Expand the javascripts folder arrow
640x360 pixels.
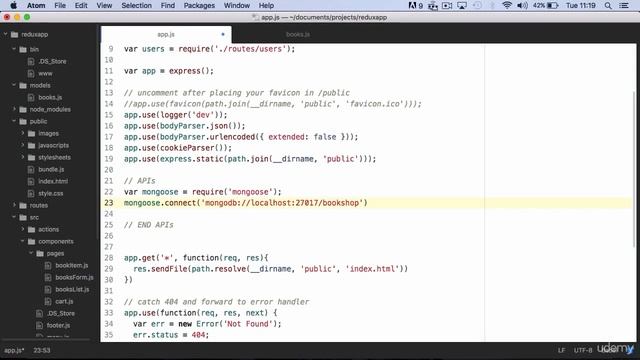[x=23, y=145]
